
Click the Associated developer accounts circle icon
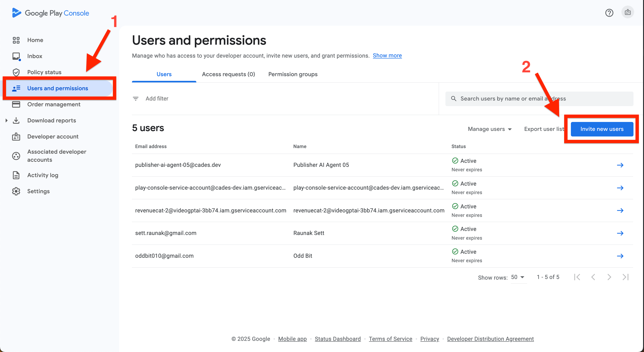[16, 156]
